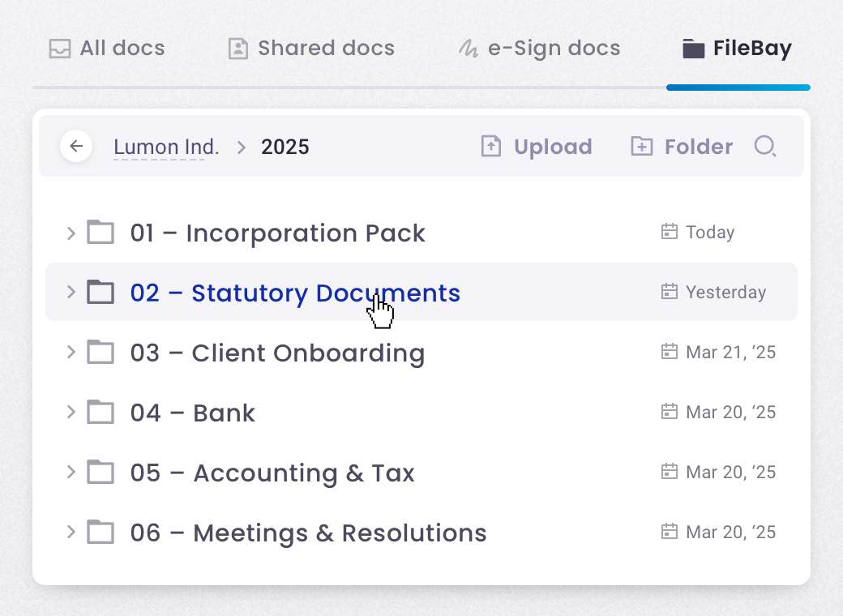The image size is (843, 616).
Task: Click the 04 – Bank folder icon
Action: pyautogui.click(x=101, y=413)
